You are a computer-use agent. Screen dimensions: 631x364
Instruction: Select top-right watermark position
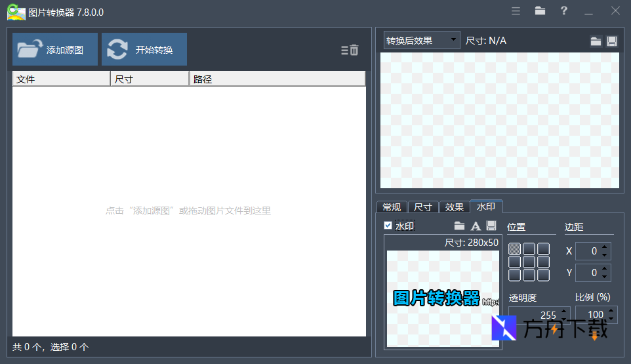point(543,249)
